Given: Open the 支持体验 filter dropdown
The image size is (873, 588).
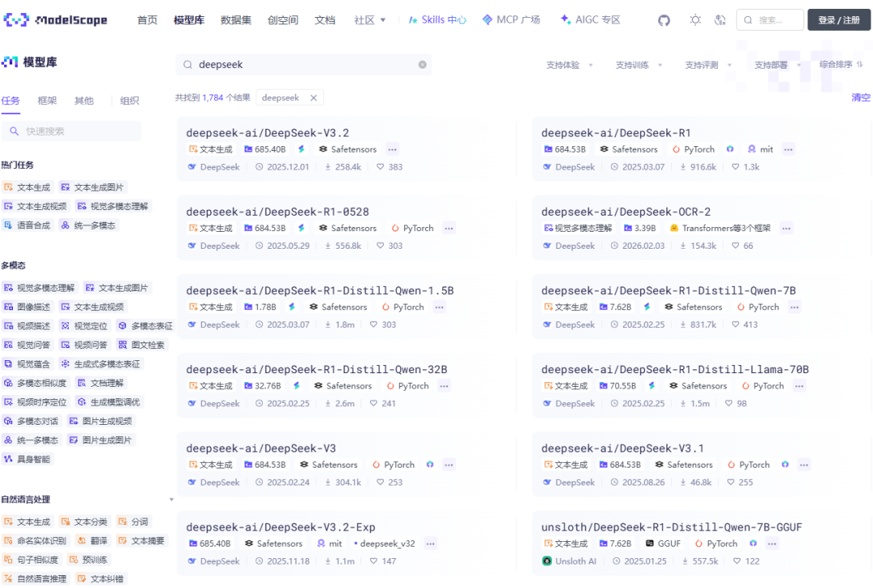Looking at the screenshot, I should tap(569, 65).
